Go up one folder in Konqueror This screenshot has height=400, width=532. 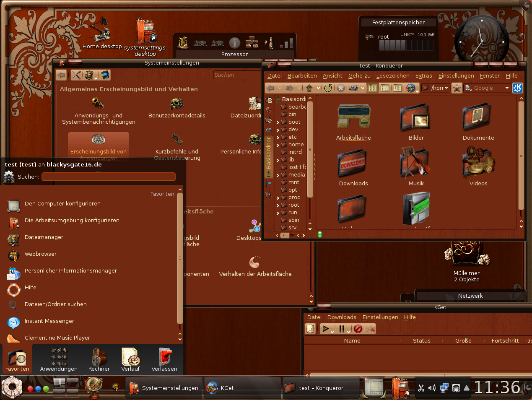click(x=309, y=88)
